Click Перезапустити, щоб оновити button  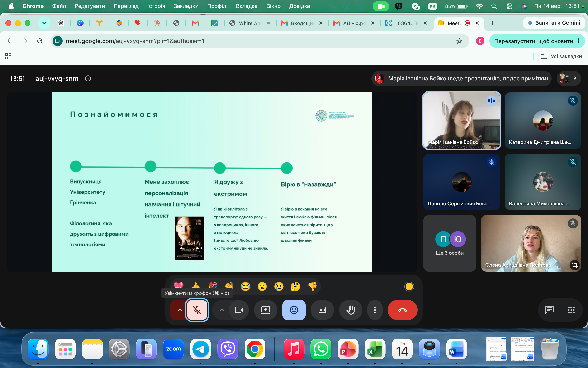coord(534,41)
